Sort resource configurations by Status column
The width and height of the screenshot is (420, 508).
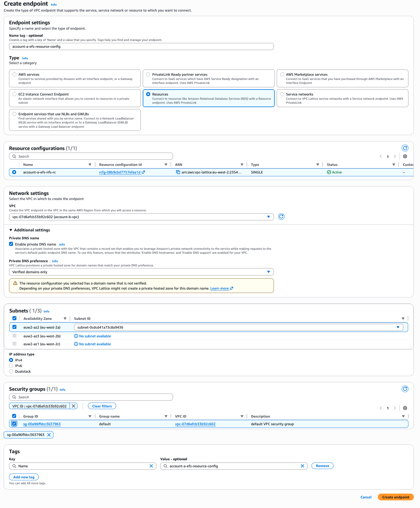coord(393,164)
